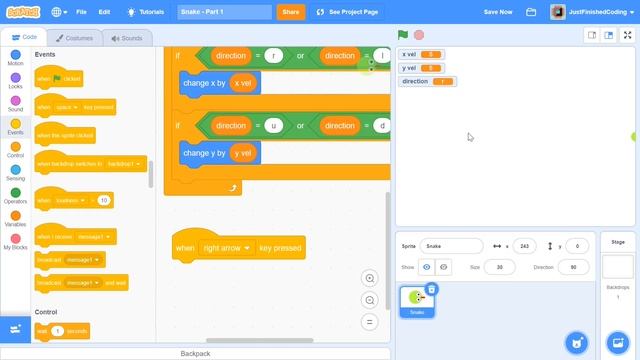Zoom in the code workspace
640x360 pixels.
[370, 278]
